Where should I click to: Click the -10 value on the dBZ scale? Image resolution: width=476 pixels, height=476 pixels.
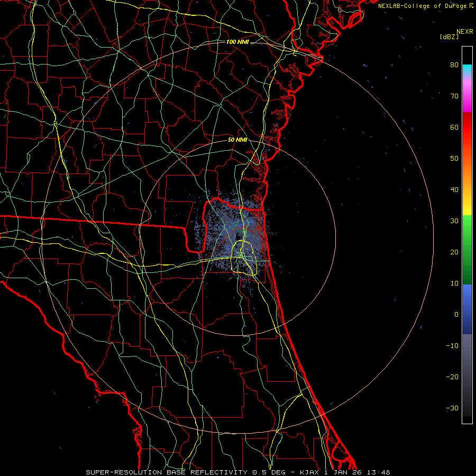[x=452, y=346]
